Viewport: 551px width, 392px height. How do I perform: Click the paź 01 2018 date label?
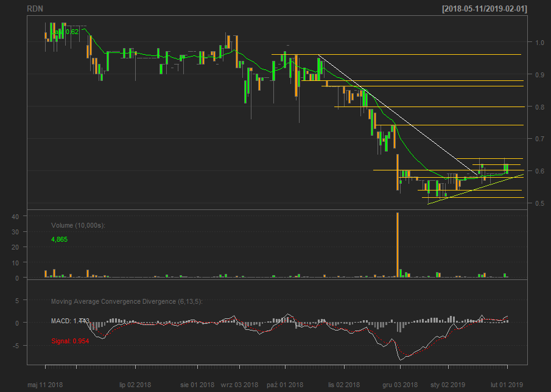285,385
